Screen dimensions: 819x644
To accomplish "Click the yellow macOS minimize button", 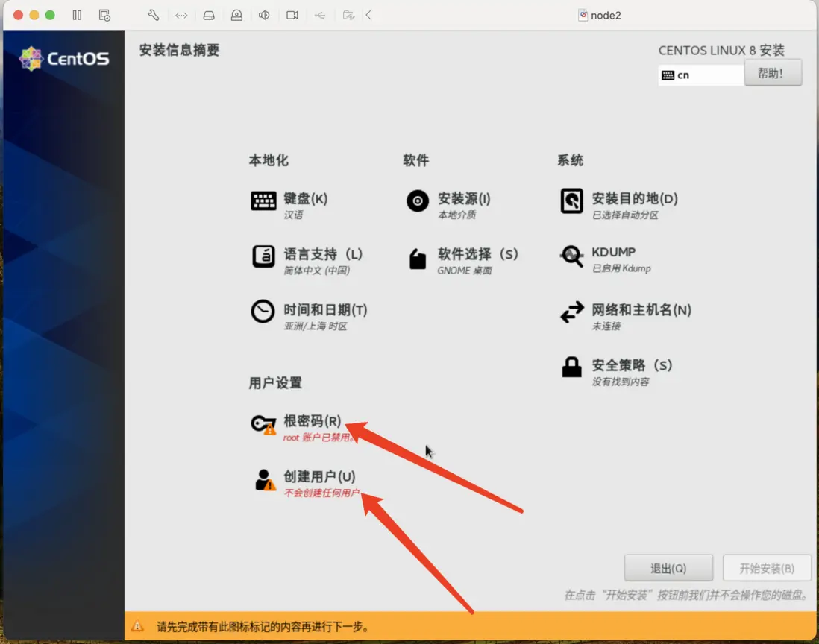I will (34, 15).
